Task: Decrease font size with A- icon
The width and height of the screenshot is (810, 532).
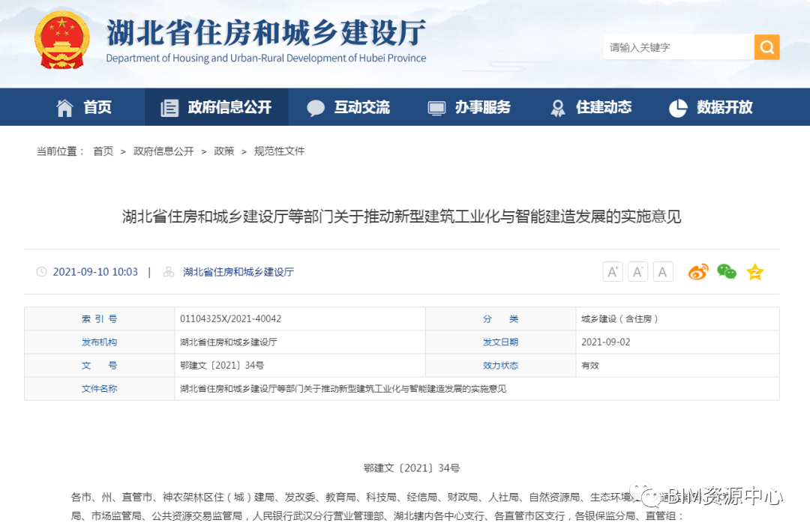Action: (637, 272)
